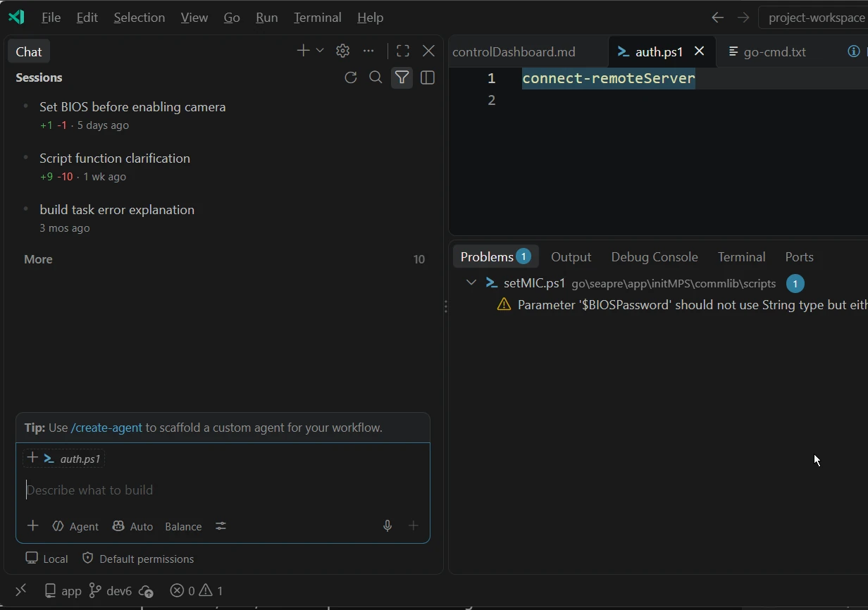The height and width of the screenshot is (610, 868).
Task: Select the Chat panel tab
Action: (29, 51)
